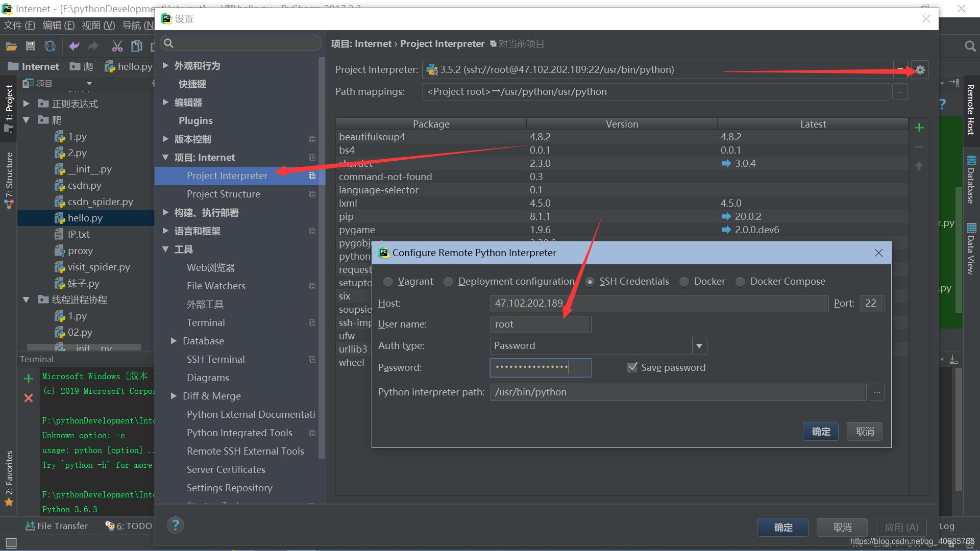Click 取消 button to cancel changes

pyautogui.click(x=864, y=431)
